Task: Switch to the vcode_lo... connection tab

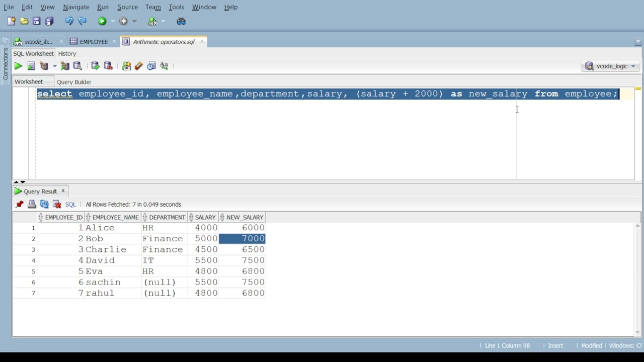Action: point(38,42)
